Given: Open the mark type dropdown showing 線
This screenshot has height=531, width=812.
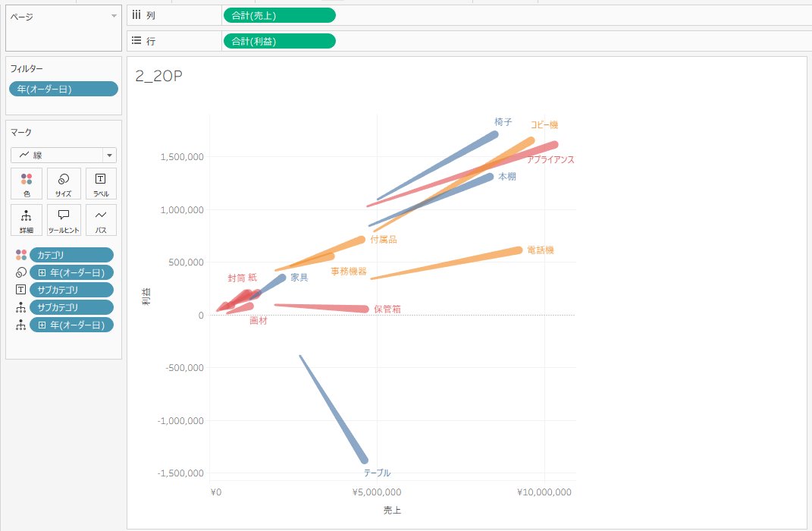Looking at the screenshot, I should tap(63, 155).
